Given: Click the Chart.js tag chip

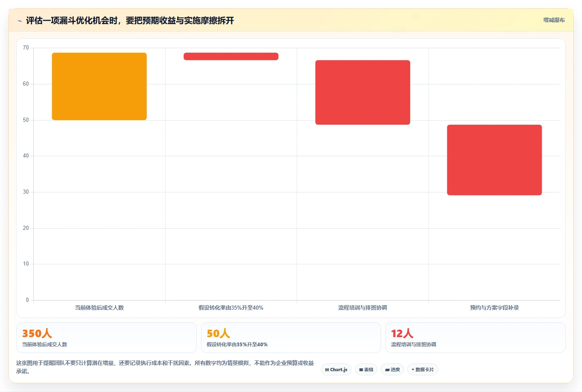Looking at the screenshot, I should pos(336,370).
